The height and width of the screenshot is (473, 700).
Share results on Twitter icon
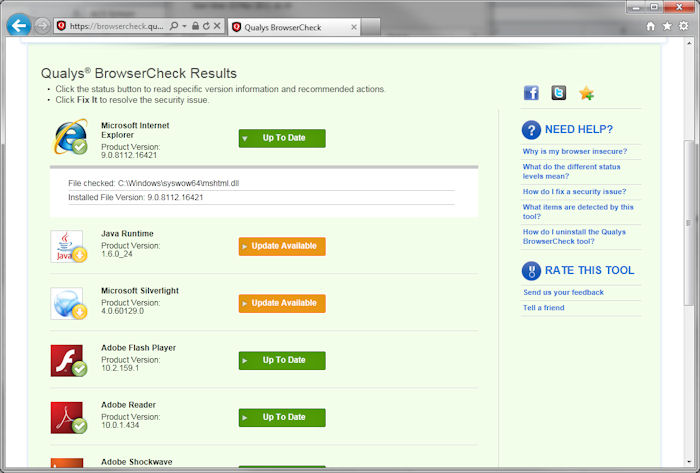pos(558,93)
